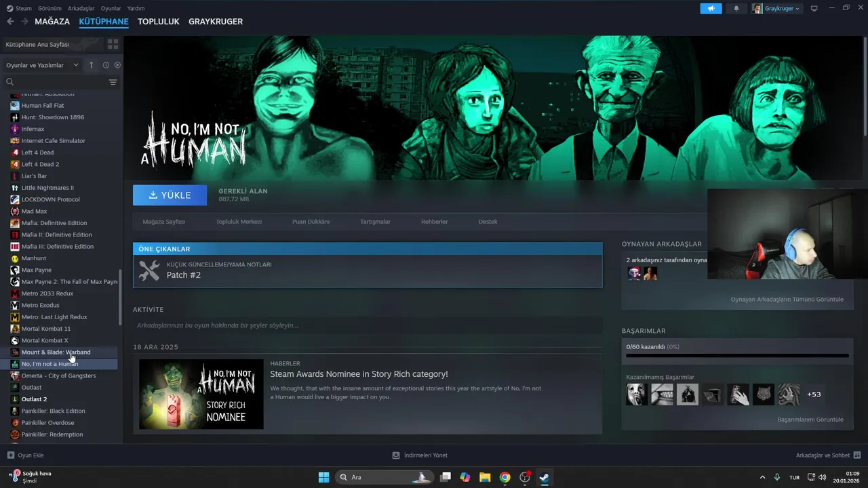Show hidden system tray icons chevron
The height and width of the screenshot is (488, 868).
pos(762,477)
